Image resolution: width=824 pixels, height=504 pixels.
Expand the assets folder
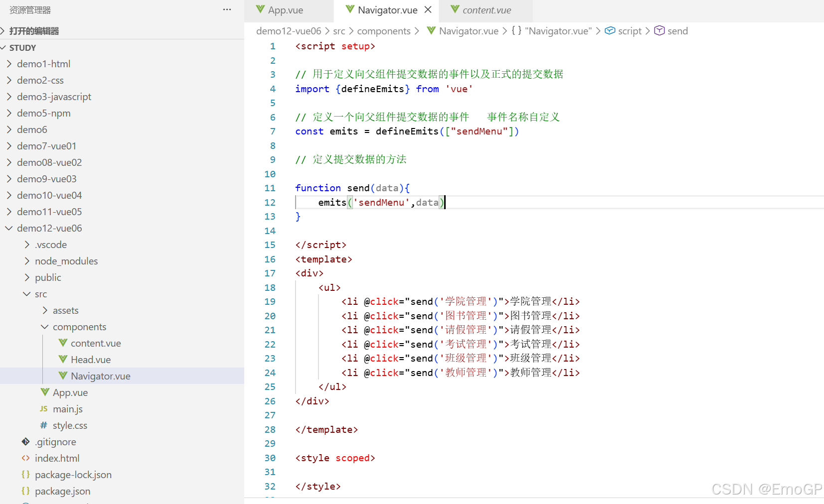pyautogui.click(x=122, y=310)
